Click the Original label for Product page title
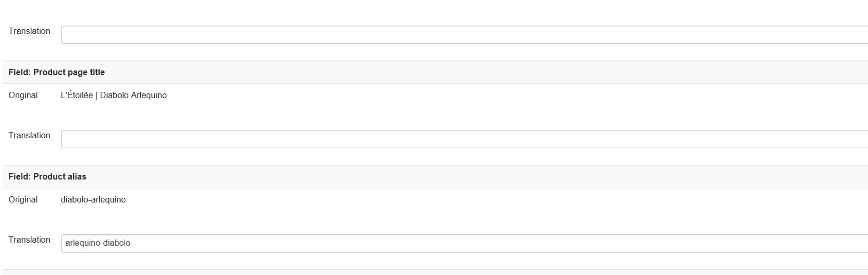The height and width of the screenshot is (275, 868). 23,95
